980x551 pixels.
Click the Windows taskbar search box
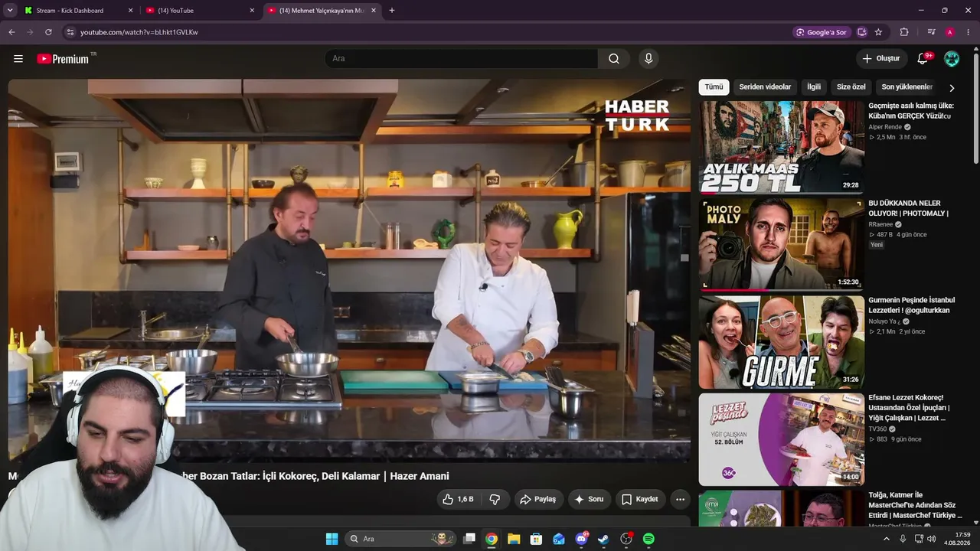[400, 539]
